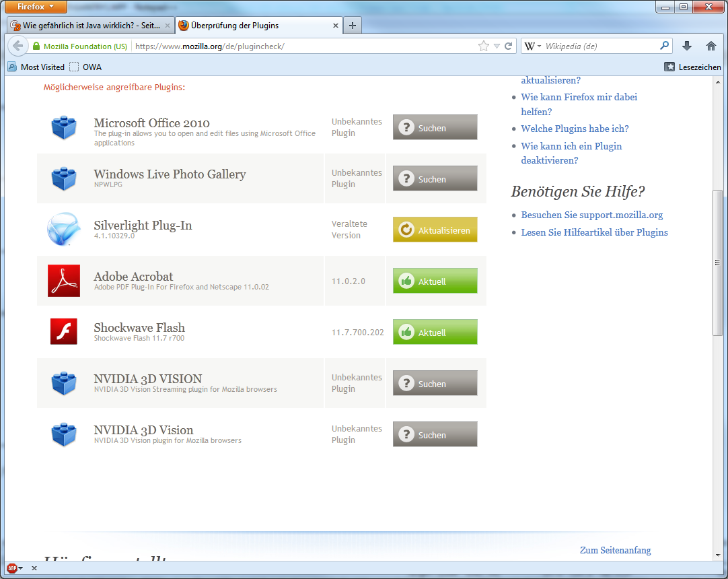The image size is (728, 579).
Task: Open the Adblock Plus ABP icon menu
Action: click(x=15, y=568)
